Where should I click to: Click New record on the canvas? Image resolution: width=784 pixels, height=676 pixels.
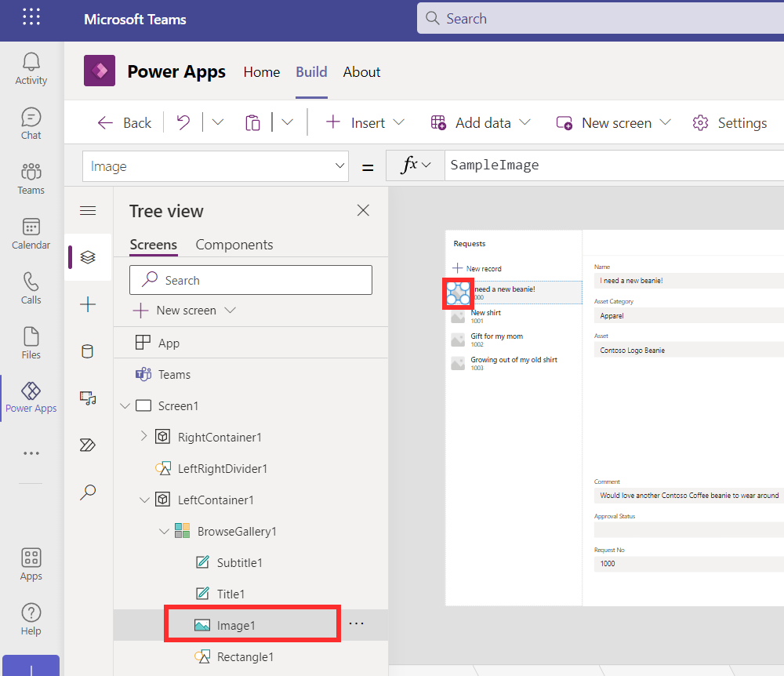click(477, 268)
